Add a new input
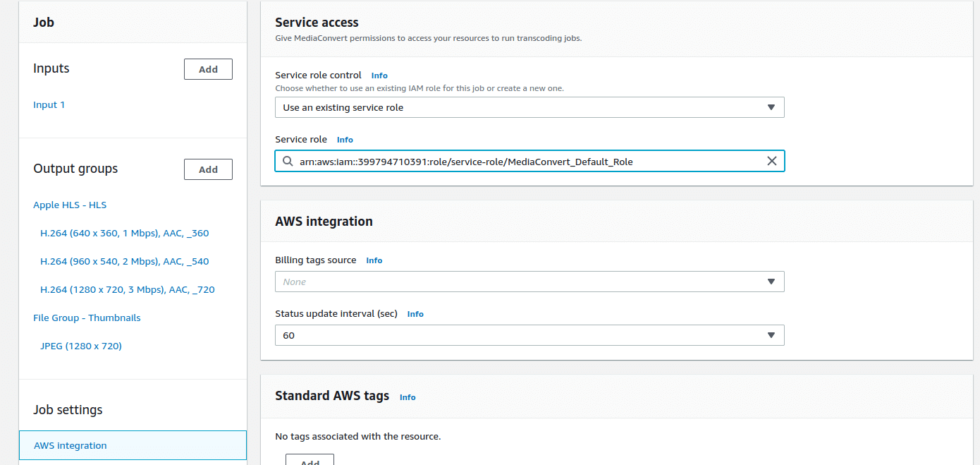This screenshot has height=465, width=980. tap(208, 69)
